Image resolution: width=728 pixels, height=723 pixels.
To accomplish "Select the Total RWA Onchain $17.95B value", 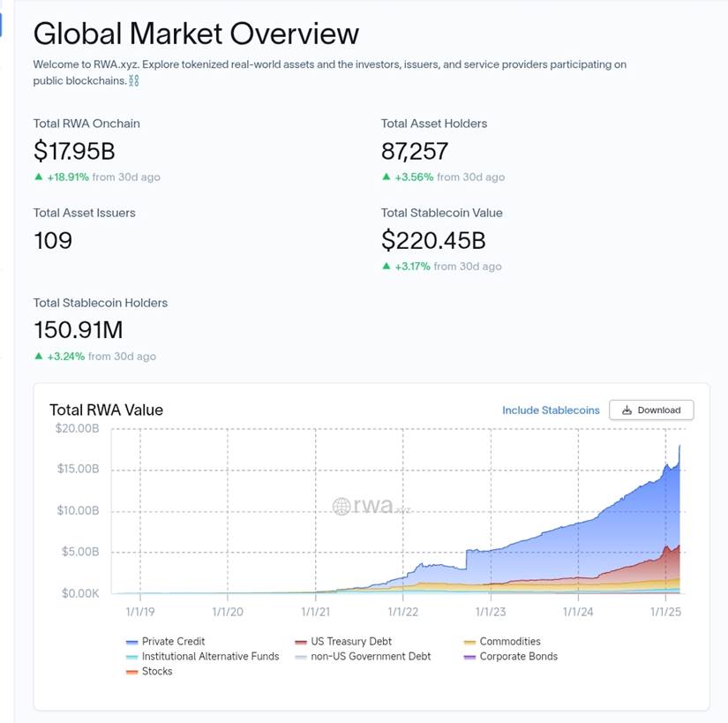I will tap(74, 151).
